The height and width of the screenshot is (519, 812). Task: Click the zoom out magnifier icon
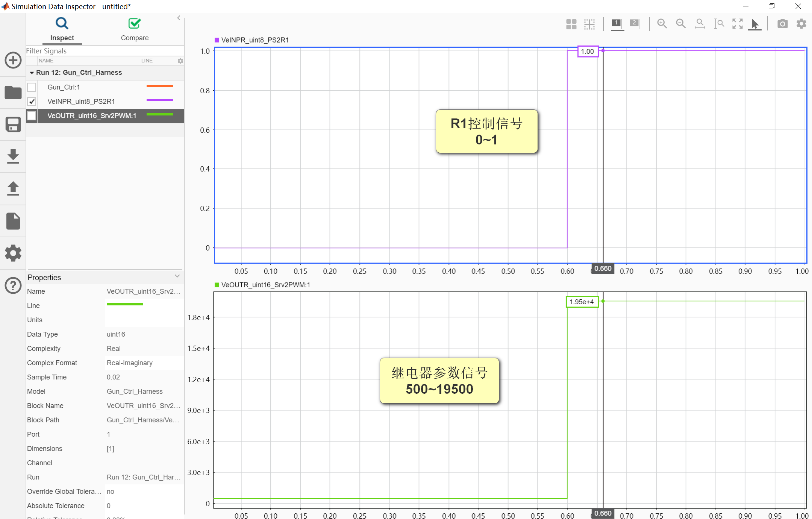681,24
